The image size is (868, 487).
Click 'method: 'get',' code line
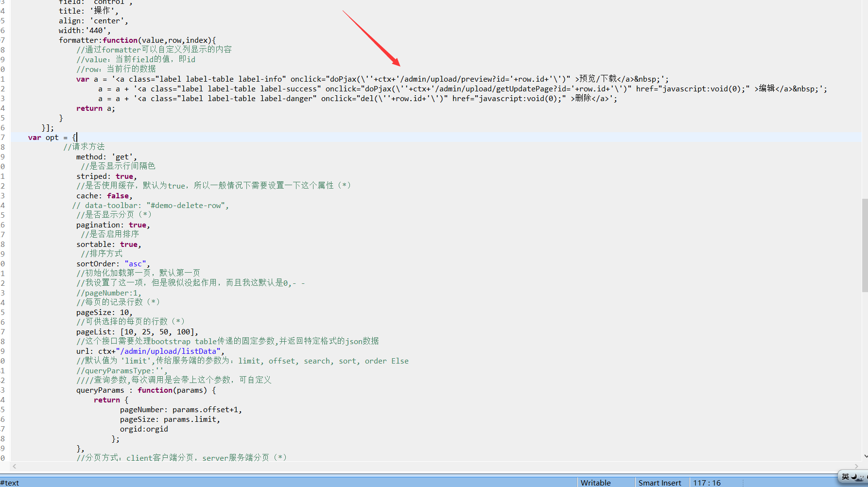(x=106, y=157)
